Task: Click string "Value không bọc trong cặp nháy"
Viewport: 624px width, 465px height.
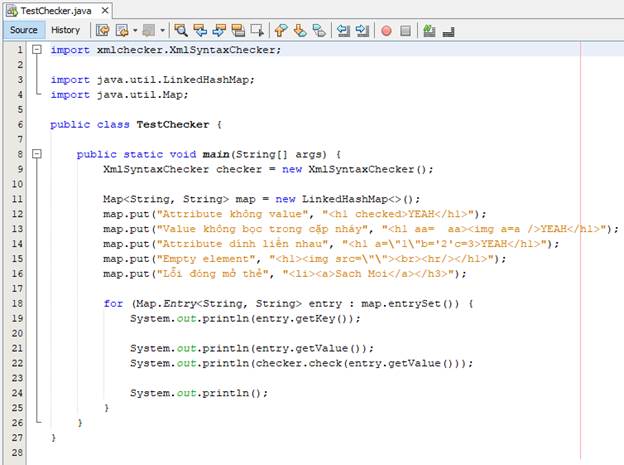Action: [262, 229]
